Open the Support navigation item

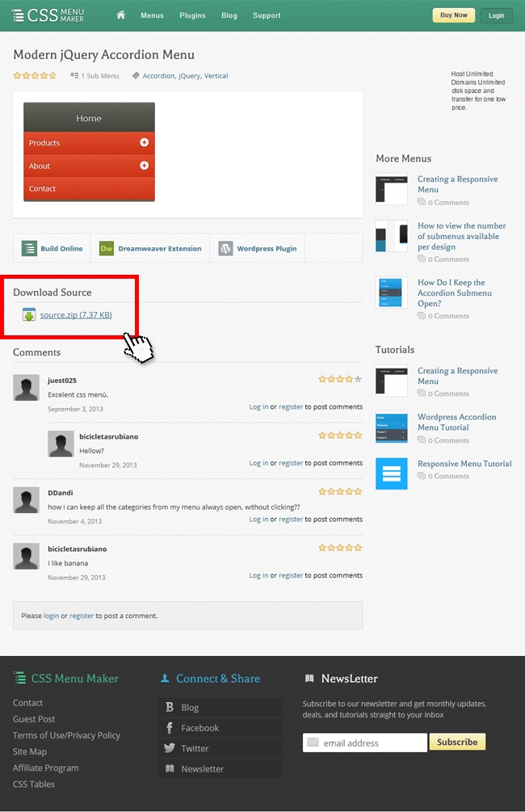(x=267, y=15)
